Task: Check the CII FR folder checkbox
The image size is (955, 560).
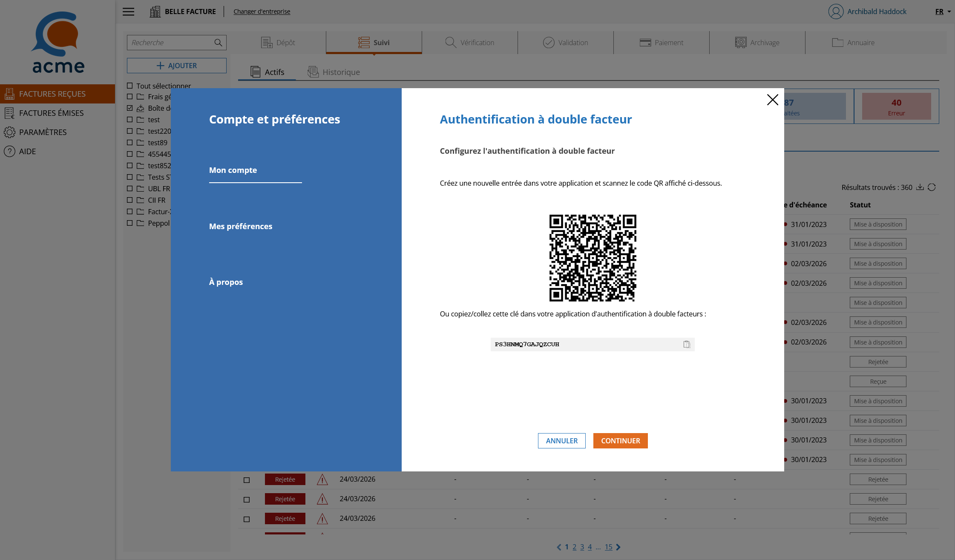Action: tap(129, 200)
